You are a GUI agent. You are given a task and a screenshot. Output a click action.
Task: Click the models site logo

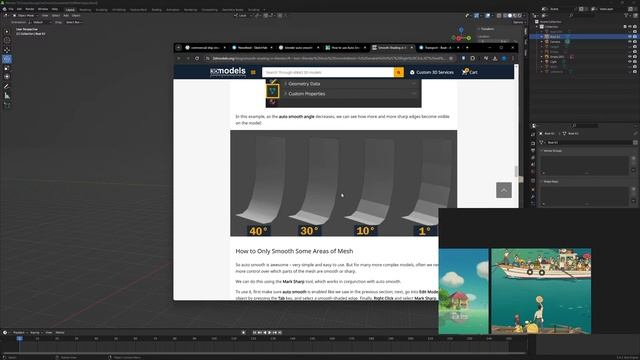[228, 72]
